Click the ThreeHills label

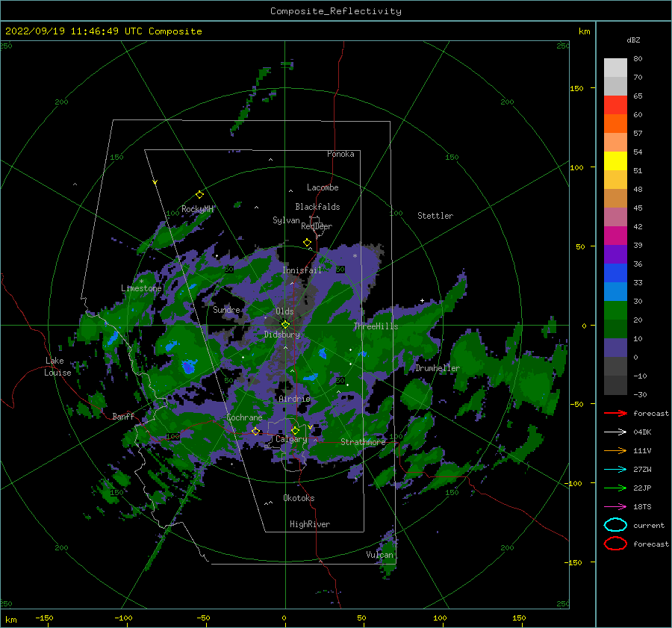click(x=376, y=326)
